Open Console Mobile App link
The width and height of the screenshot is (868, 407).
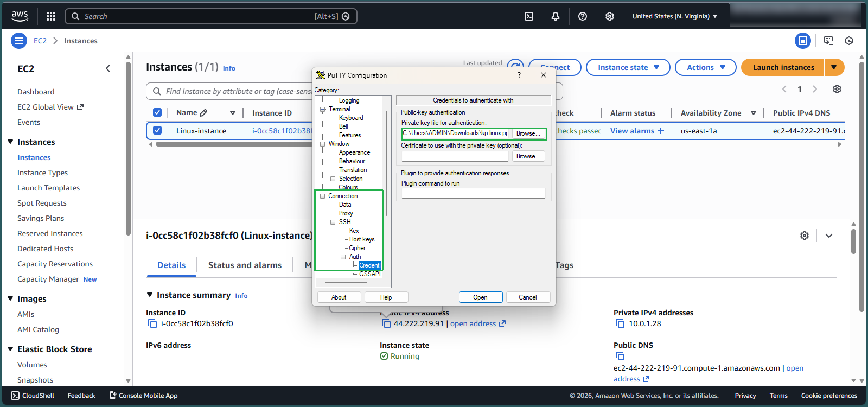[144, 396]
